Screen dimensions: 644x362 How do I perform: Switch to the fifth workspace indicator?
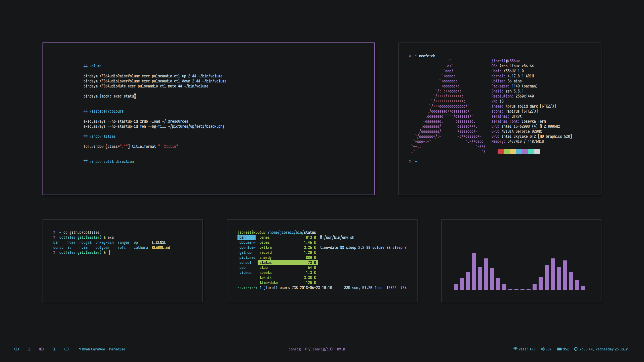67,349
